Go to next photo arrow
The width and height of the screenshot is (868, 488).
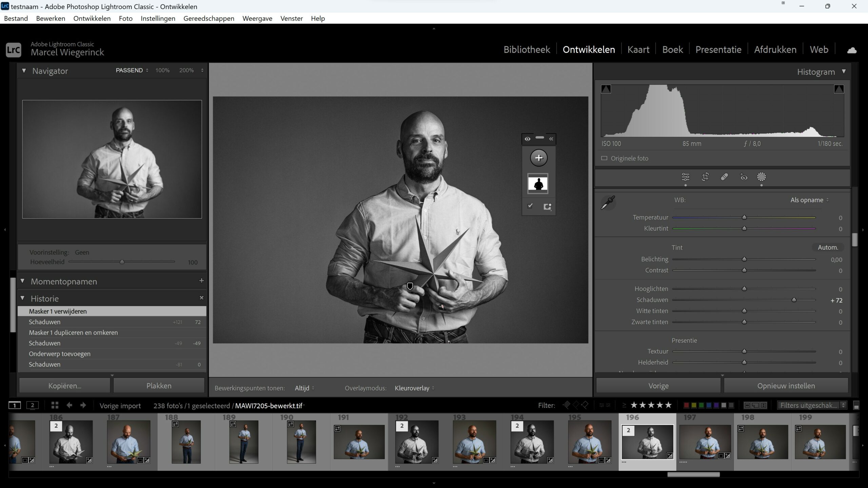click(x=83, y=405)
